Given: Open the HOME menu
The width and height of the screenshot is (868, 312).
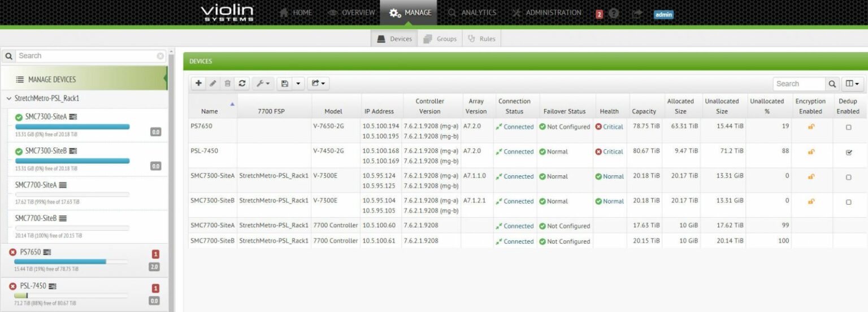Looking at the screenshot, I should click(295, 12).
